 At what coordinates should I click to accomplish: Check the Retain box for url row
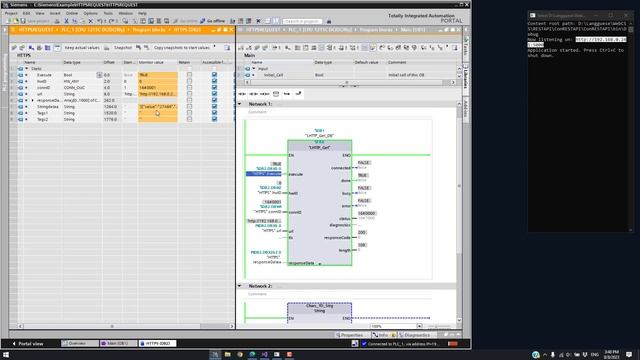point(189,94)
